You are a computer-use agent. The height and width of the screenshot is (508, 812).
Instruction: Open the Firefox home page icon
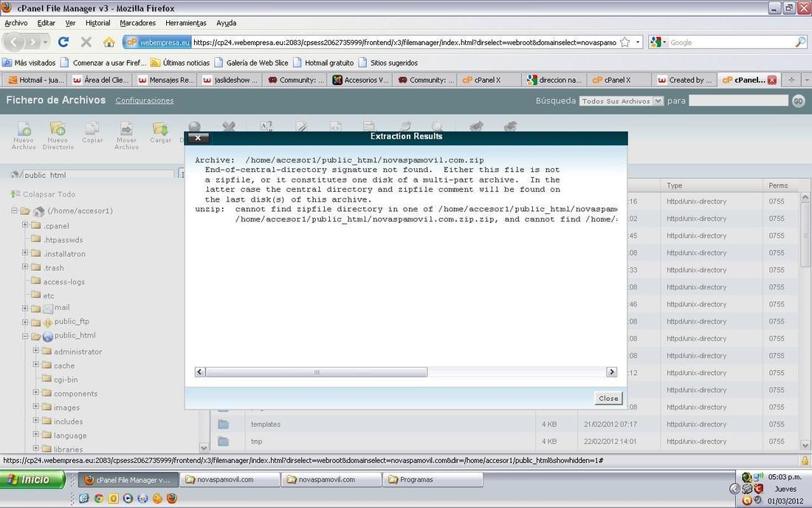pos(109,42)
